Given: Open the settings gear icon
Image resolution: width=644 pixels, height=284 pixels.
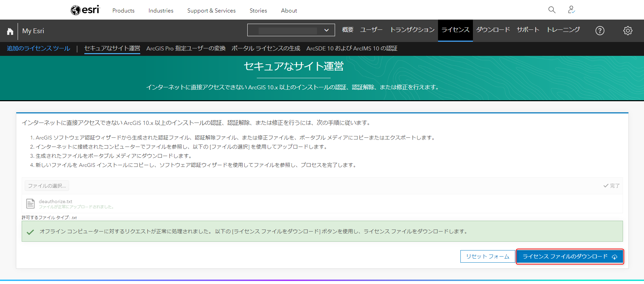Looking at the screenshot, I should click(628, 31).
